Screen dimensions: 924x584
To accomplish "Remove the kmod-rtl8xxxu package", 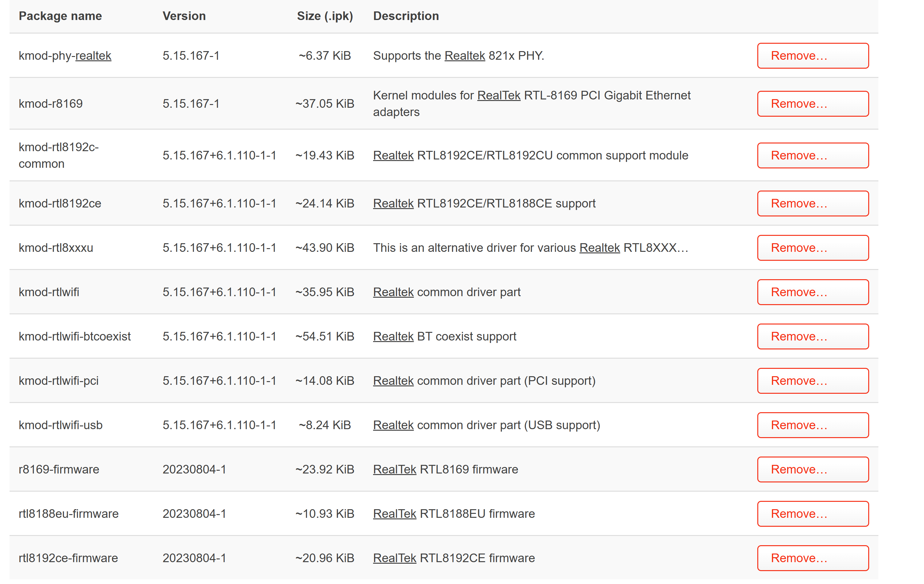I will point(813,248).
